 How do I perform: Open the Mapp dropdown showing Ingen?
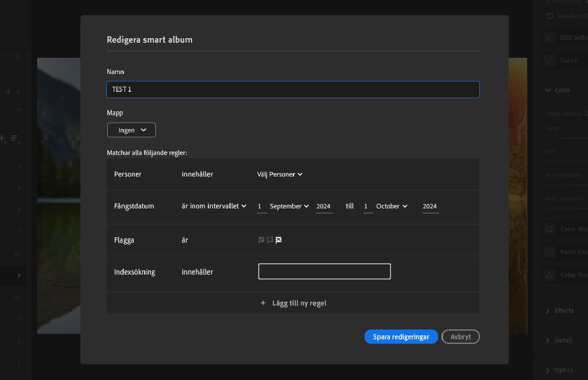131,130
